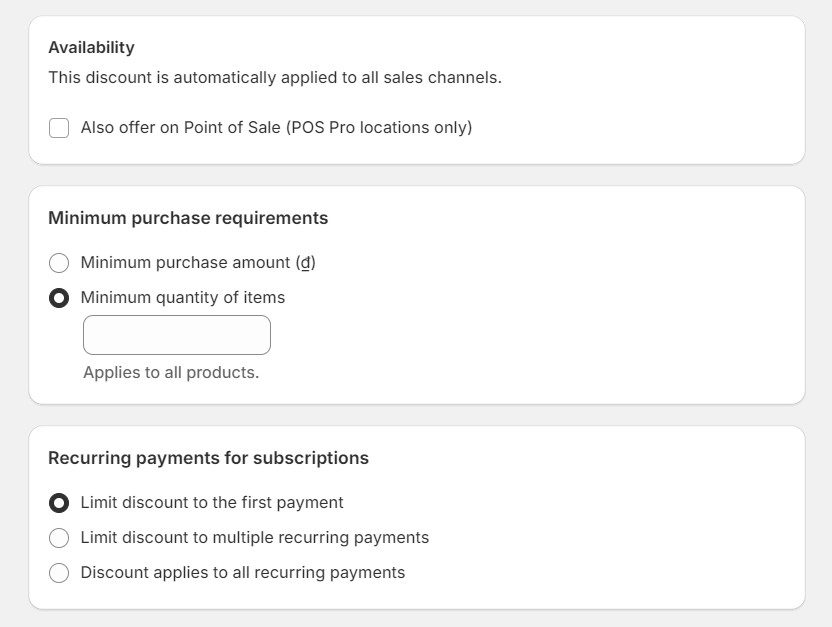
Task: Click the 'Applies to all products.' helper text
Action: tap(170, 373)
